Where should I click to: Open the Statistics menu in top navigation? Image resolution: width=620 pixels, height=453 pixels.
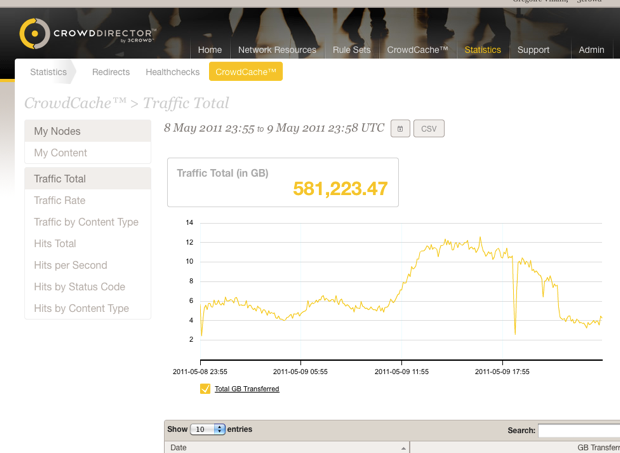(483, 50)
